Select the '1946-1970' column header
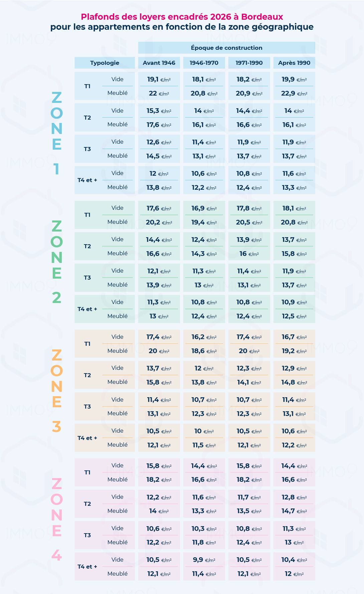The width and height of the screenshot is (364, 594). pyautogui.click(x=204, y=63)
